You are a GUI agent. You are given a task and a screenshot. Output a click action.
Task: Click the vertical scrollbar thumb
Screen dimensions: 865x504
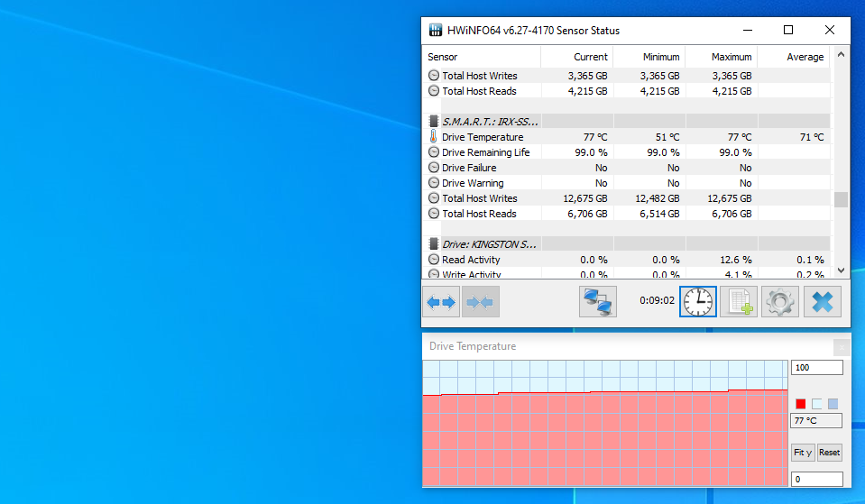(x=841, y=199)
